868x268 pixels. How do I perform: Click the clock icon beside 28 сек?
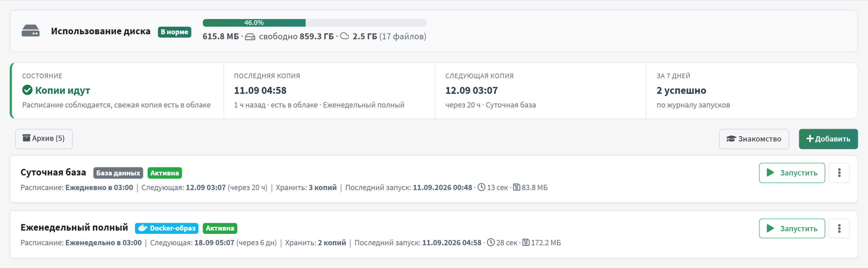[x=491, y=242]
